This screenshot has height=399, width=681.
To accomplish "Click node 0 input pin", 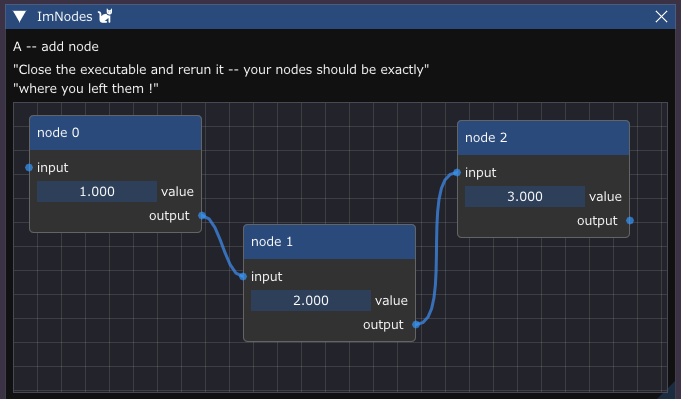I will click(29, 168).
